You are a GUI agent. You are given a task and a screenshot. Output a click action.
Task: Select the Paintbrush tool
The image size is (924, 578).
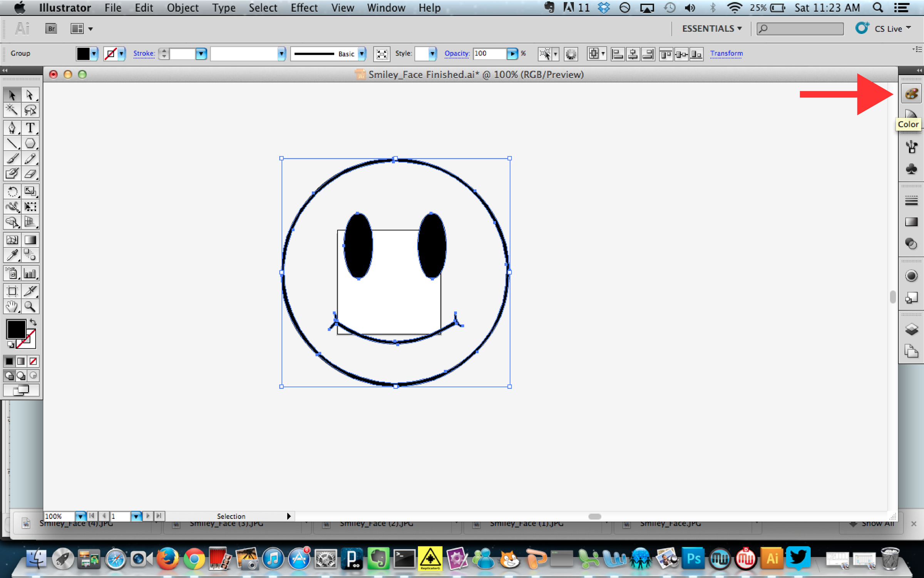(12, 158)
